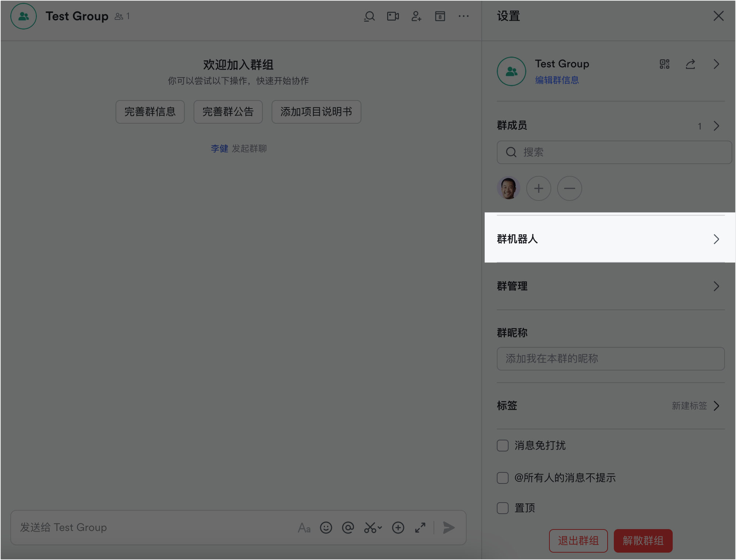This screenshot has width=736, height=560.
Task: Toggle the 置顶 checkbox
Action: click(x=503, y=508)
